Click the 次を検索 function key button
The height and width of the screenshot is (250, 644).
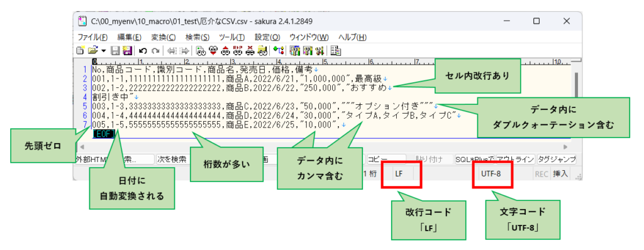click(172, 160)
